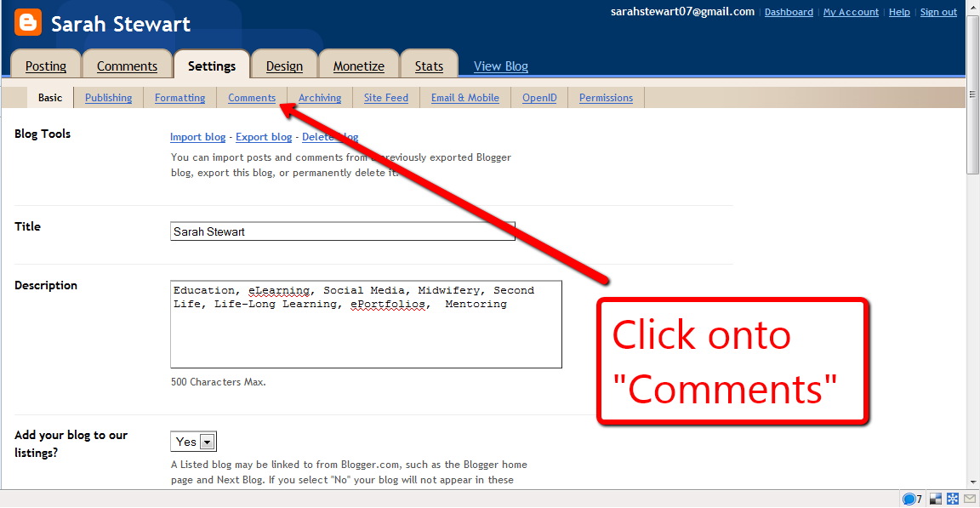This screenshot has height=508, width=980.
Task: Click the blue snowflake network status icon
Action: 953,499
